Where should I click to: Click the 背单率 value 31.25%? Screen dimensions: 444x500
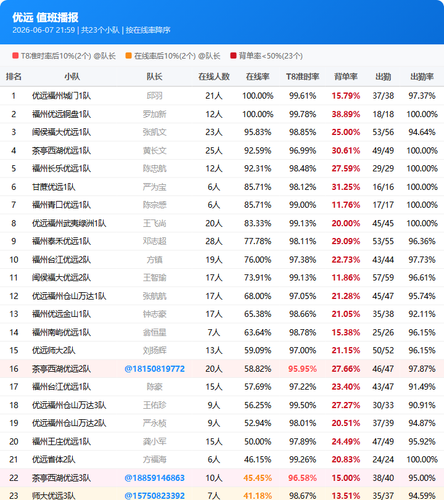click(346, 187)
